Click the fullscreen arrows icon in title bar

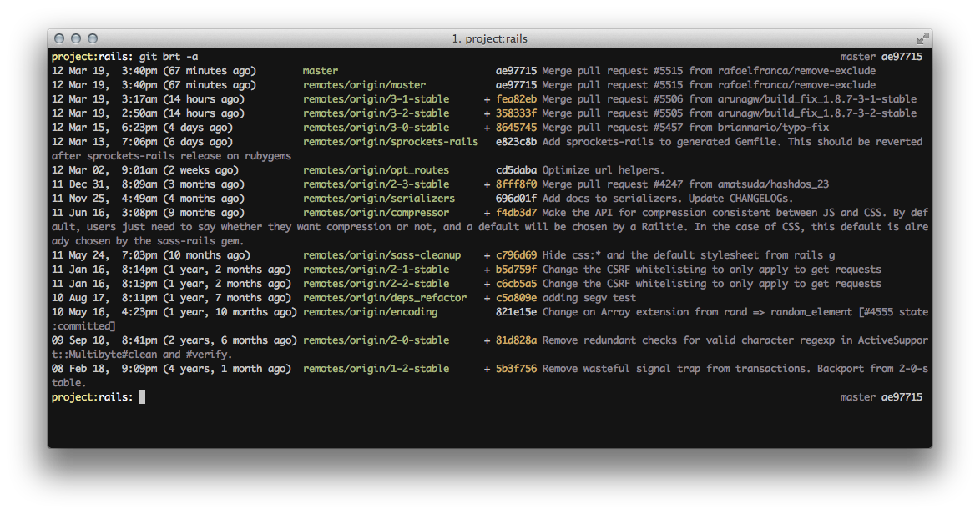(x=922, y=38)
